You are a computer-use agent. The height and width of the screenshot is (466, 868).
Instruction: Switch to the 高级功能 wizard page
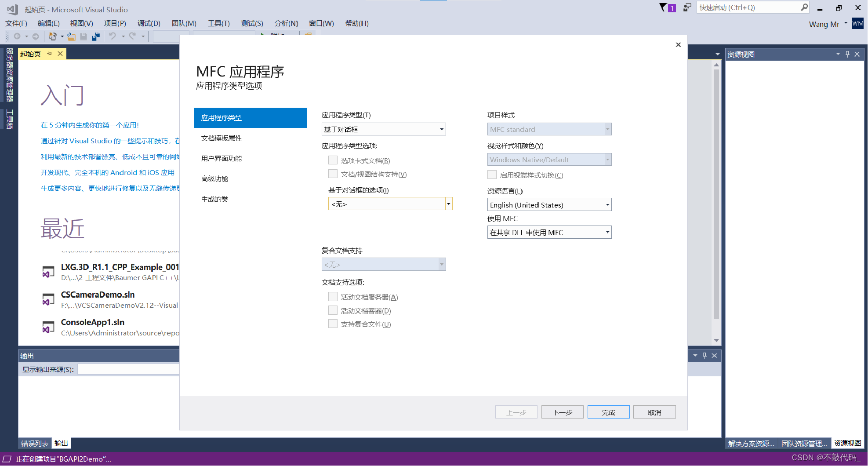tap(214, 178)
